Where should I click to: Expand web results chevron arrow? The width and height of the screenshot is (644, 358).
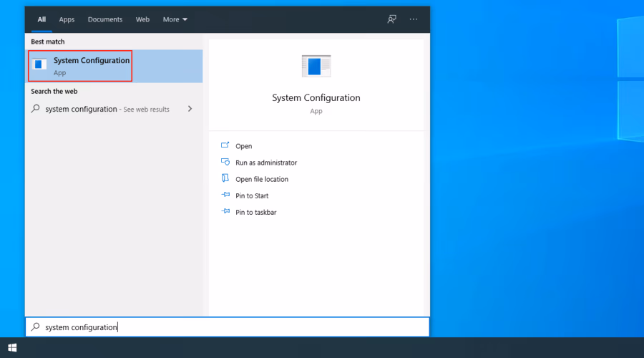coord(190,109)
